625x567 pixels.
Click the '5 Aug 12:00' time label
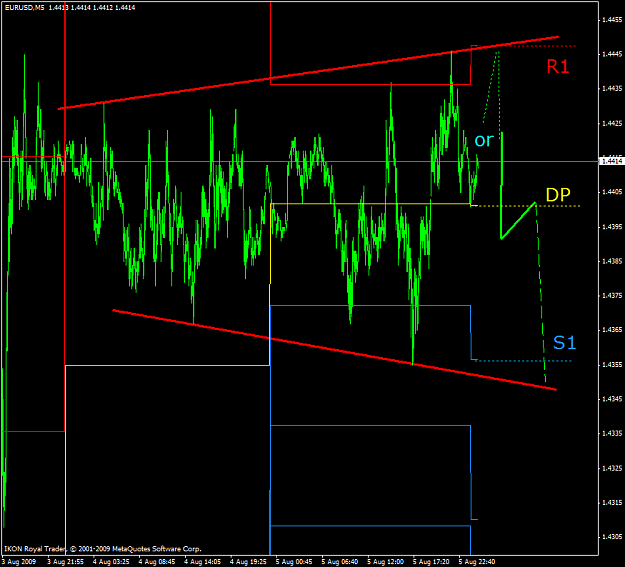[x=385, y=562]
